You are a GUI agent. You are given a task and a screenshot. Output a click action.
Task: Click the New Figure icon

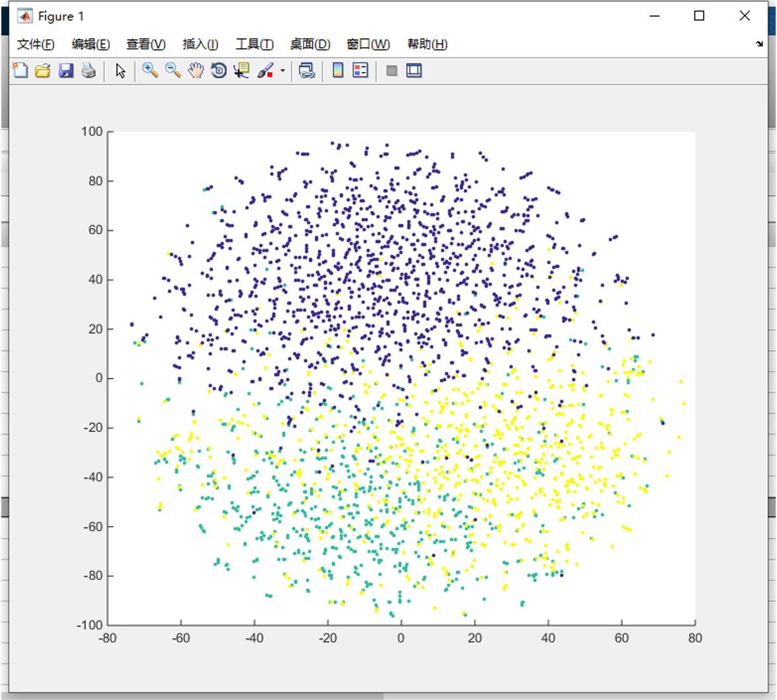click(x=20, y=71)
